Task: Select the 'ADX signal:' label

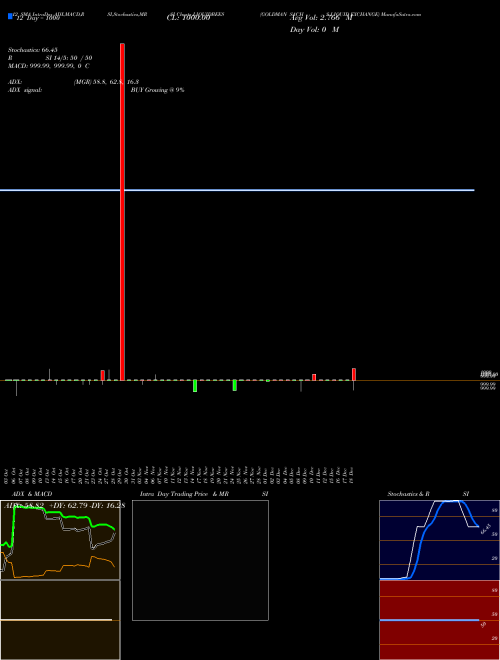Action: (x=25, y=90)
